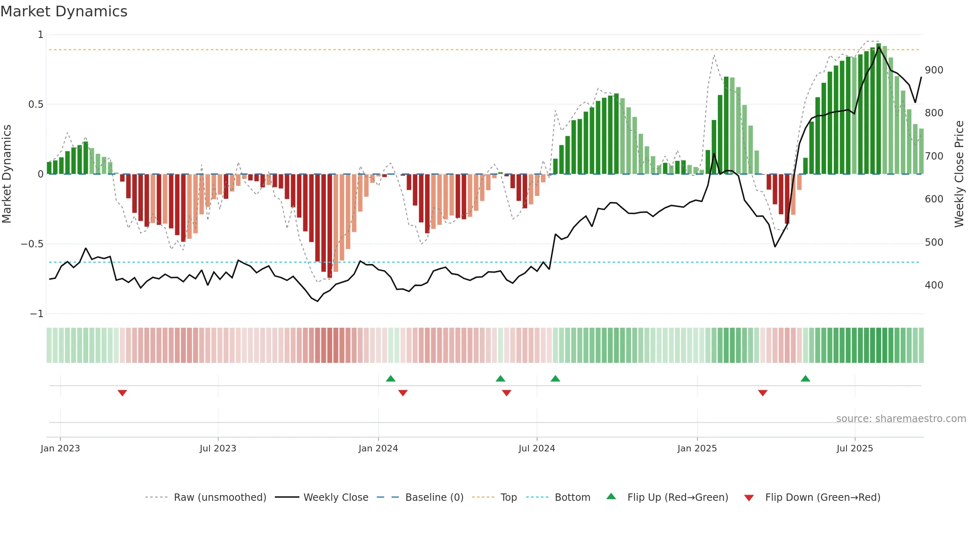This screenshot has width=980, height=551.
Task: Click the 500 price axis label
Action: coord(934,242)
